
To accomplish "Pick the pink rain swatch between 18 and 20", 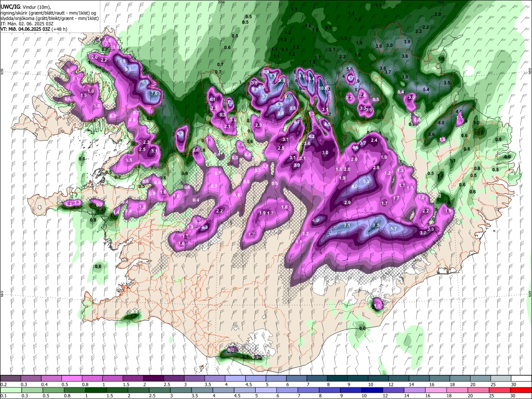I will tap(457, 390).
